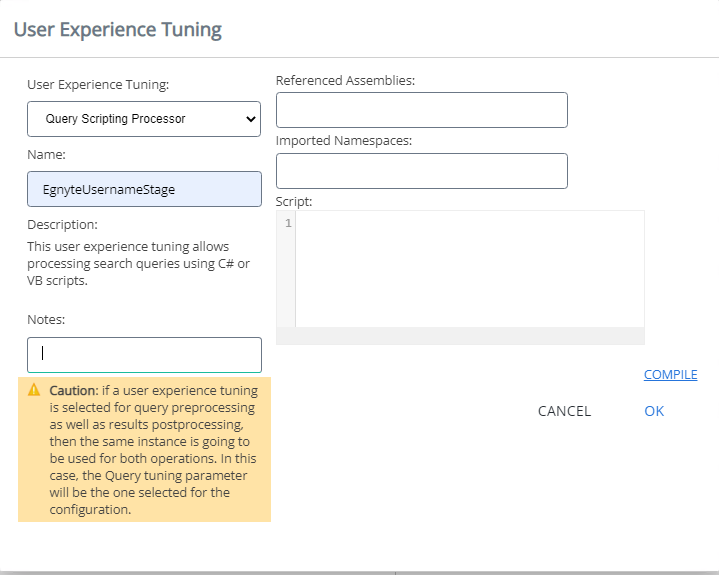Focus the Notes text box
Screen dimensions: 719x575
click(x=144, y=354)
